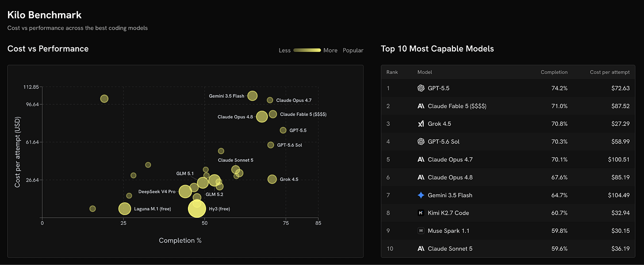Click the $27.29 cost value
Viewport: 644px width, 265px height.
point(620,124)
